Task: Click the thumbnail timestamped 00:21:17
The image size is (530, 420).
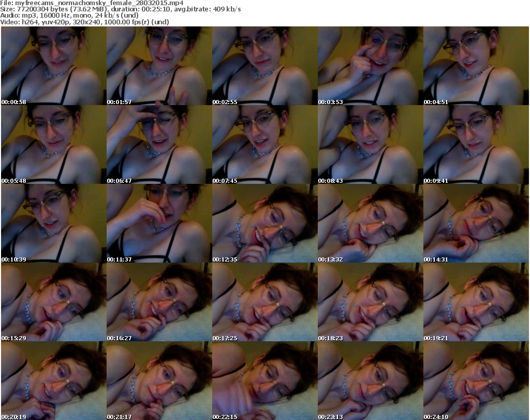Action: click(159, 381)
